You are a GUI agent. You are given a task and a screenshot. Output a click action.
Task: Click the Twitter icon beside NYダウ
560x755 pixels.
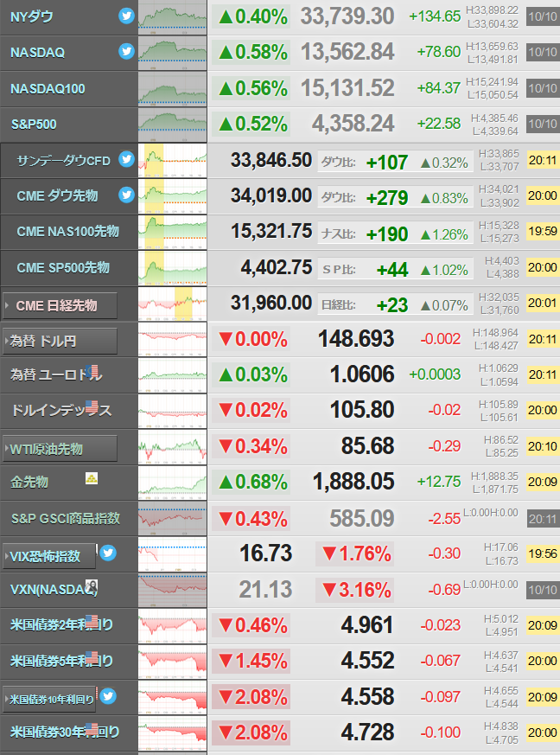pos(126,16)
